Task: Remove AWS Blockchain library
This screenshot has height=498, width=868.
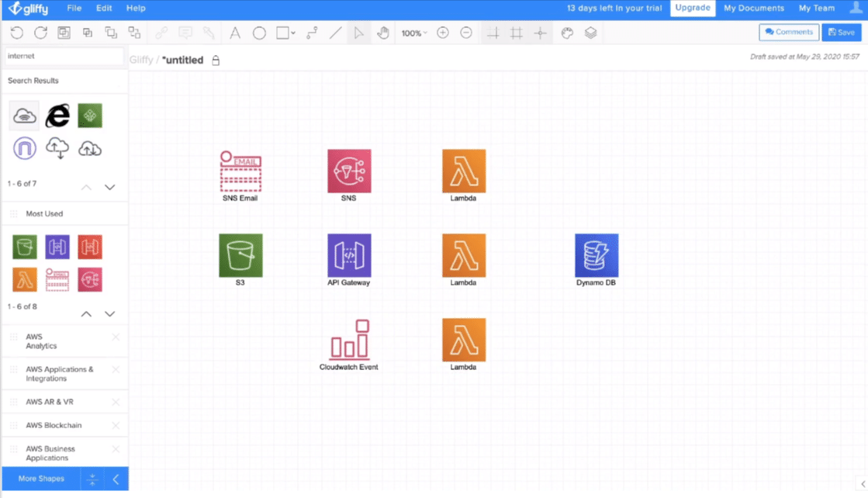Action: tap(116, 426)
